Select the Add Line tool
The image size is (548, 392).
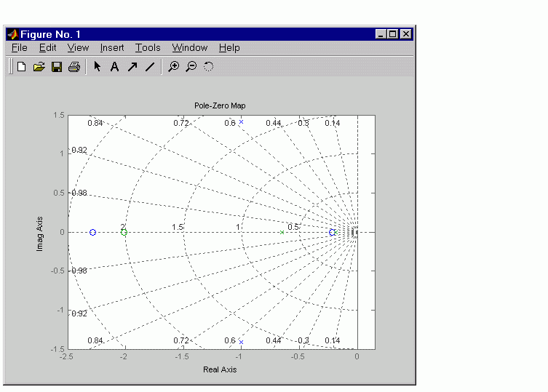(150, 66)
